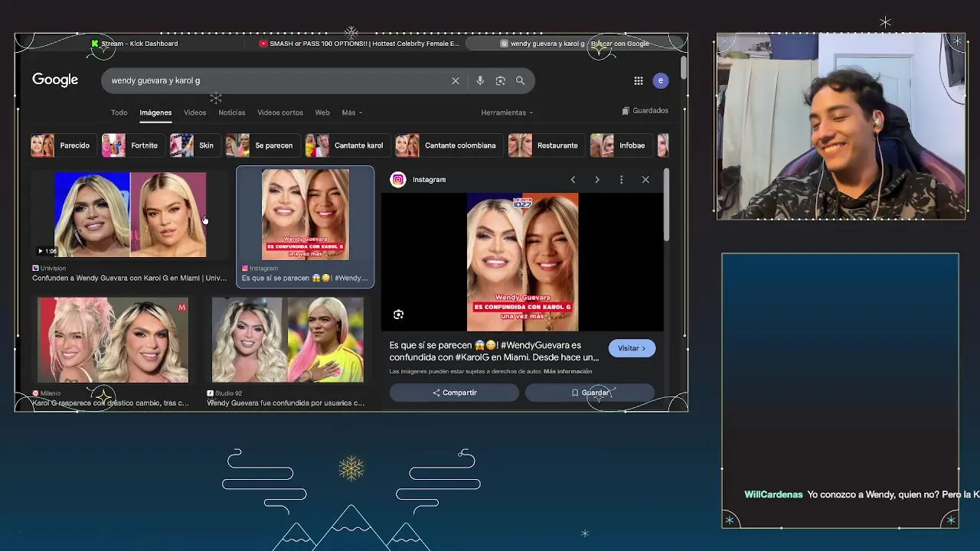Open the Más información link
Image resolution: width=980 pixels, height=551 pixels.
[567, 371]
